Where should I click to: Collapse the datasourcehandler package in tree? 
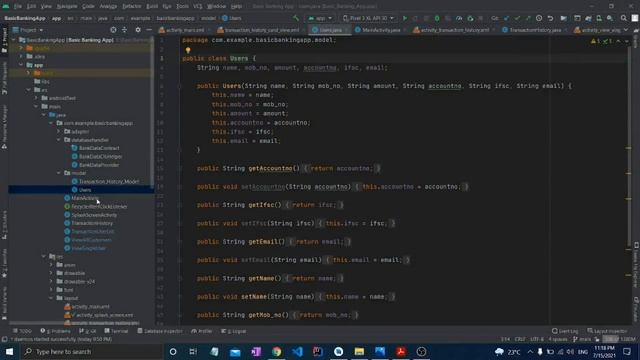[x=58, y=140]
